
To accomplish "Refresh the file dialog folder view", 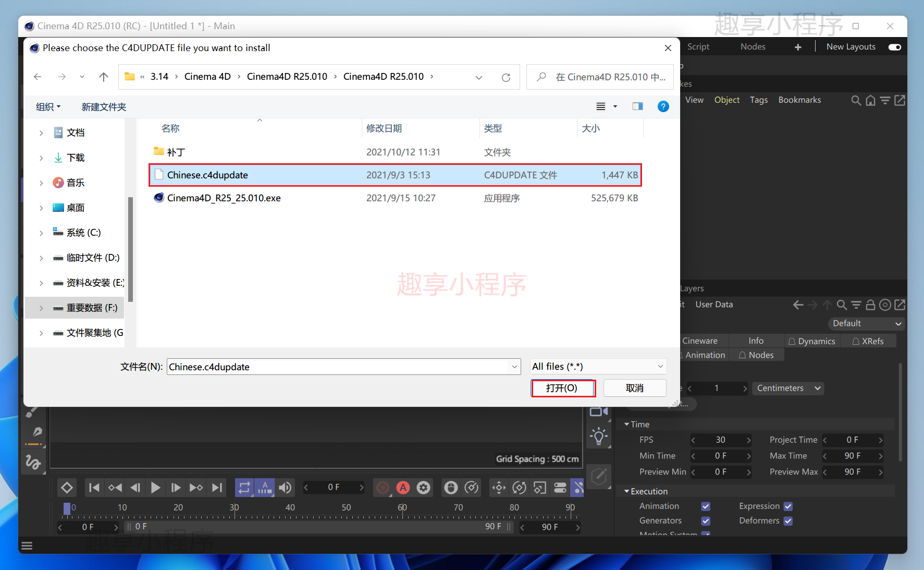I will 506,77.
